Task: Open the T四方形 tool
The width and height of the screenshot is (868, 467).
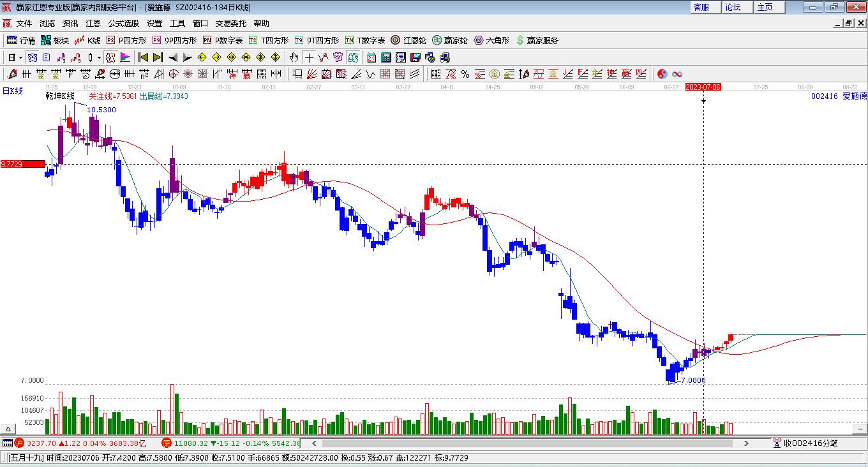Action: pos(269,40)
